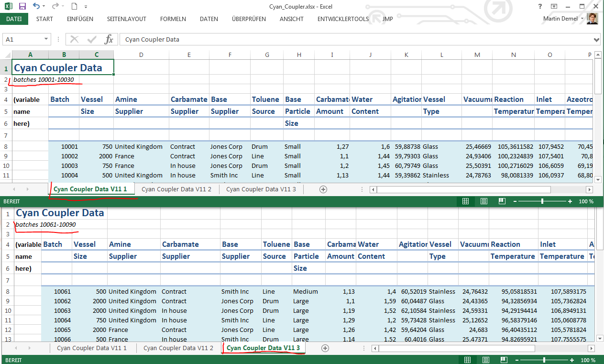This screenshot has width=604, height=364.
Task: Open the Name Box dropdown arrow
Action: [x=46, y=39]
